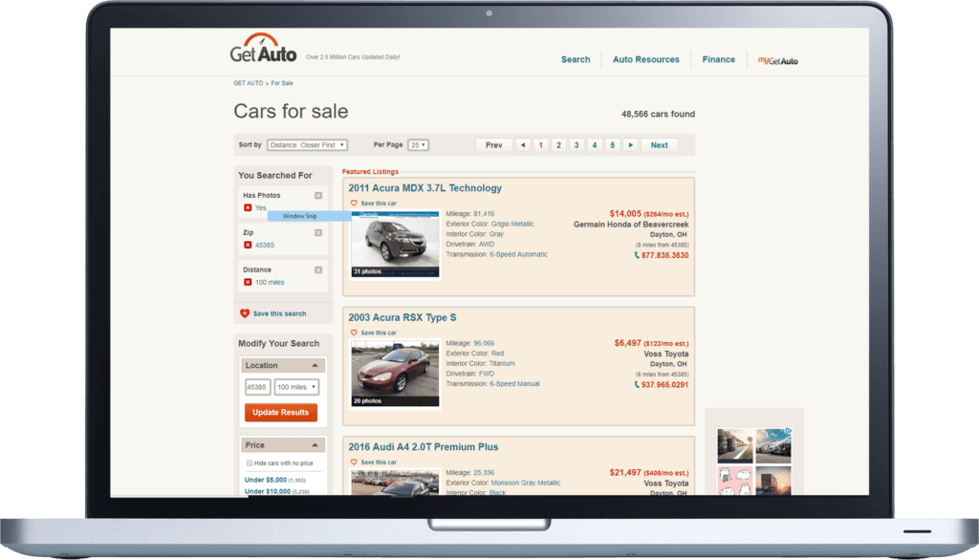979x560 pixels.
Task: Remove the Yes photo filter red X
Action: [x=248, y=208]
